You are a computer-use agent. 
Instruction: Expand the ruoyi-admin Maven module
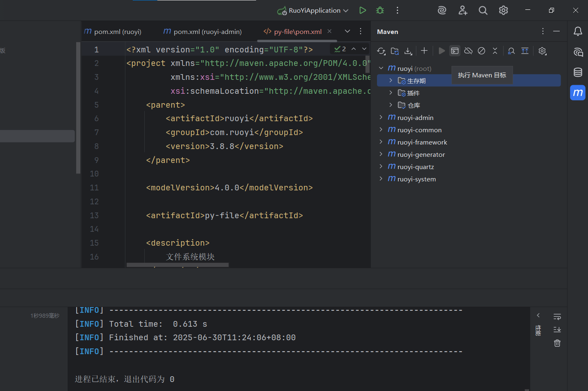tap(381, 118)
